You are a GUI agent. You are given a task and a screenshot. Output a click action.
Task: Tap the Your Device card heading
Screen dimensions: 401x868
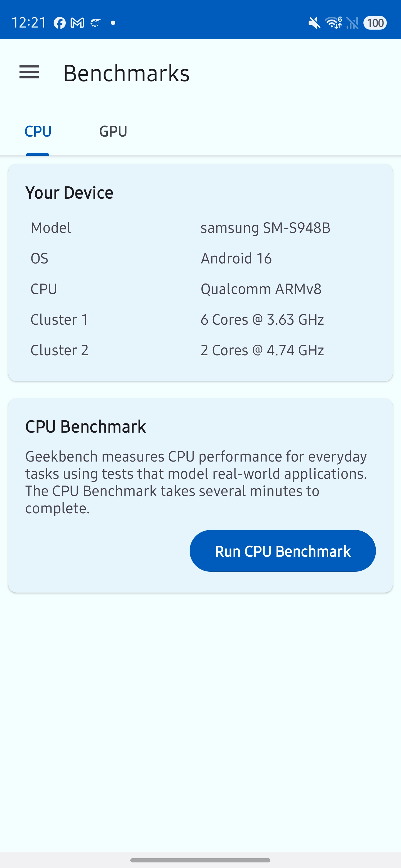69,193
